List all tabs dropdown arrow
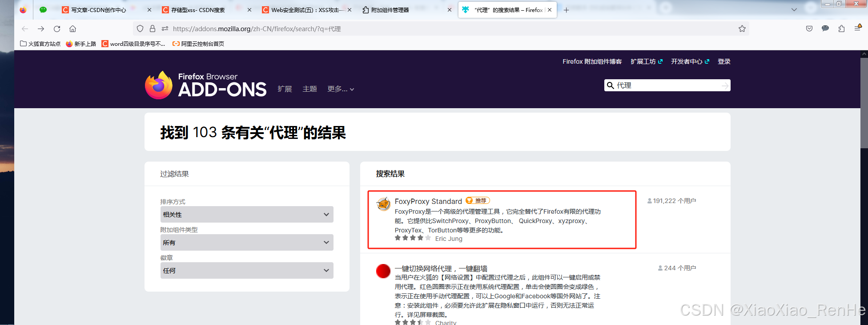Image resolution: width=868 pixels, height=325 pixels. 794,10
